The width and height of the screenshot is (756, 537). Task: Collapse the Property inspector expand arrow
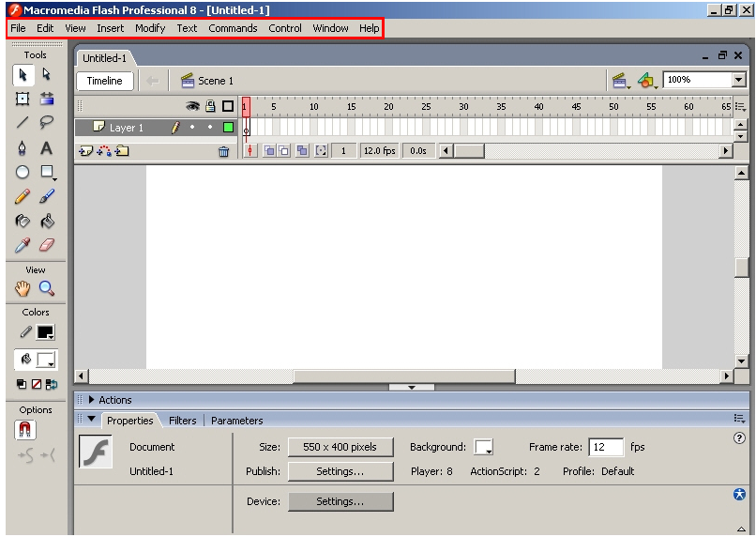pos(741,529)
